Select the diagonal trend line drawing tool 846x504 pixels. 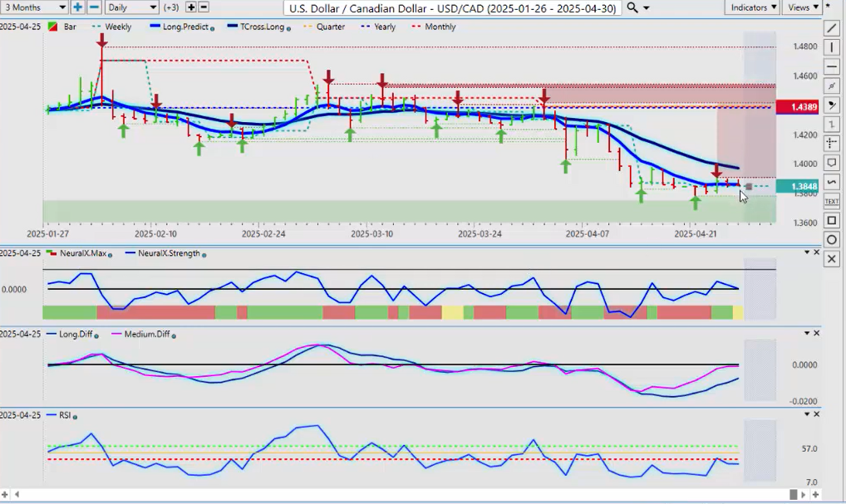pos(832,28)
